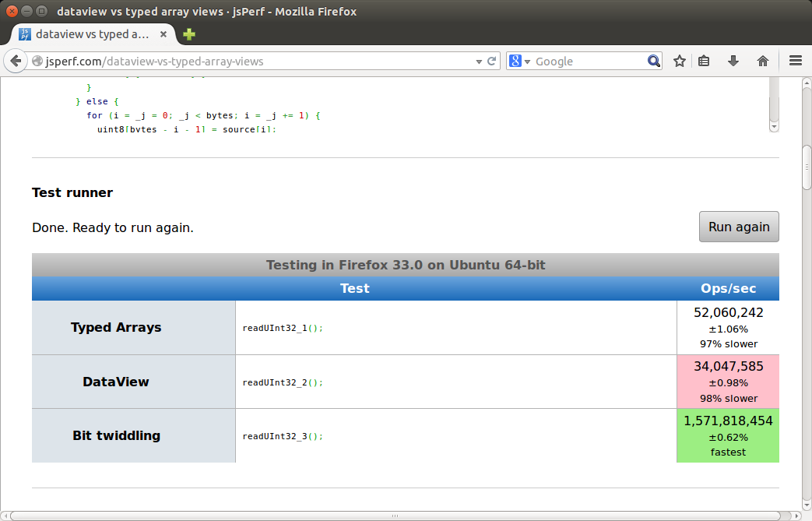This screenshot has height=521, width=812.
Task: Open the downloads arrow icon
Action: 733,61
